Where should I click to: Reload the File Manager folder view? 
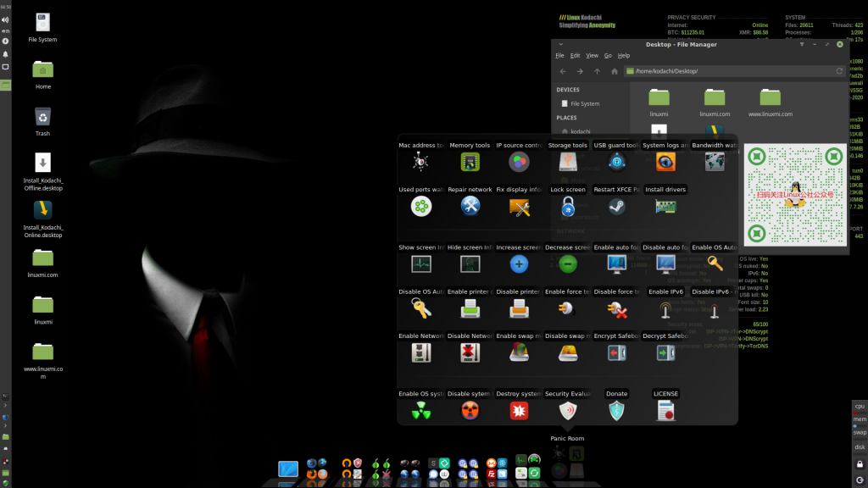[x=839, y=71]
